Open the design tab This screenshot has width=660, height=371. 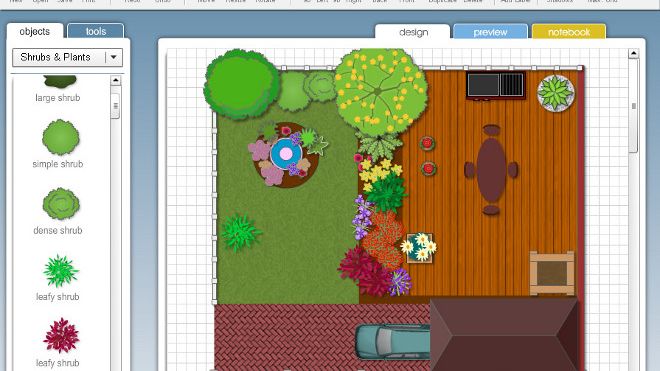pos(413,32)
